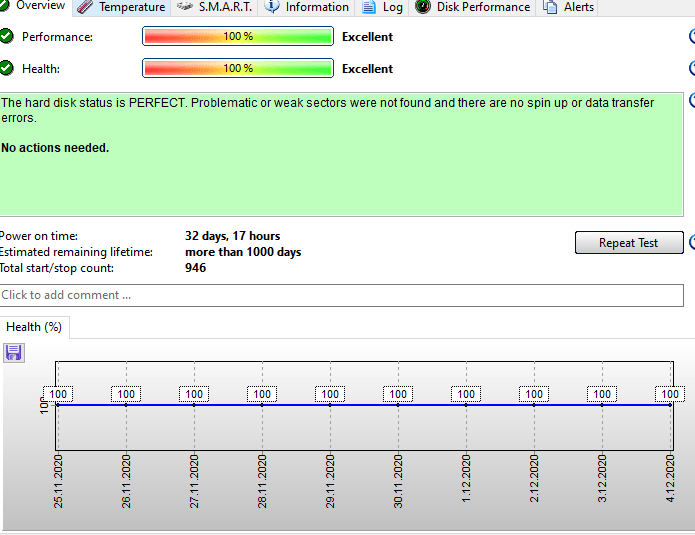Click the start/stop count value '946'
Image resolution: width=695 pixels, height=535 pixels.
195,268
